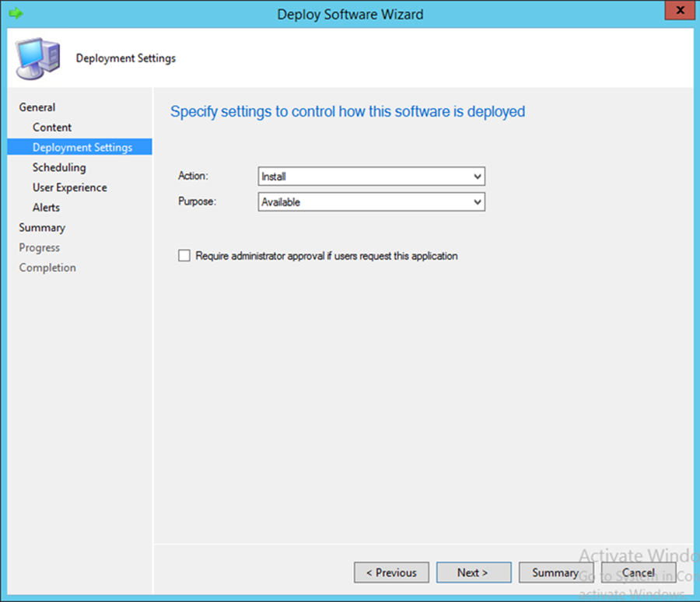Click the Purpose: field label

pyautogui.click(x=197, y=201)
